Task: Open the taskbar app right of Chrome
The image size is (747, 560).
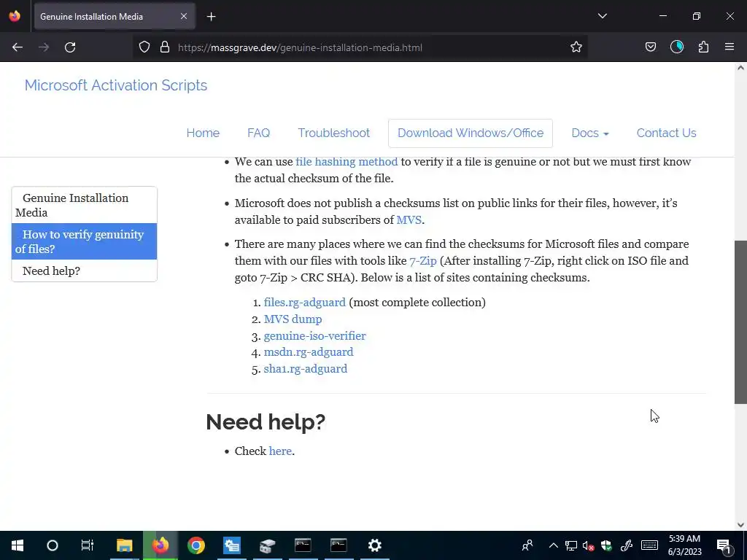Action: pos(231,545)
